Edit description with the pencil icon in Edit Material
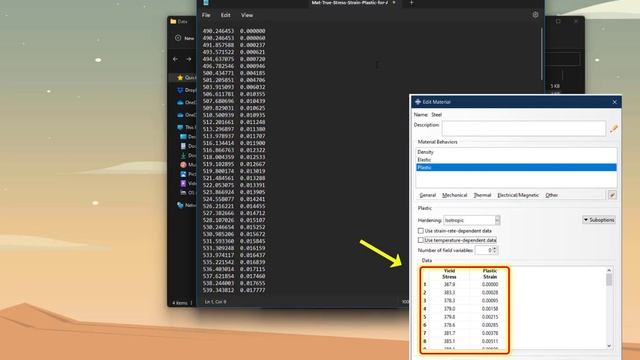Screen dimensions: 640x360 [x=613, y=129]
